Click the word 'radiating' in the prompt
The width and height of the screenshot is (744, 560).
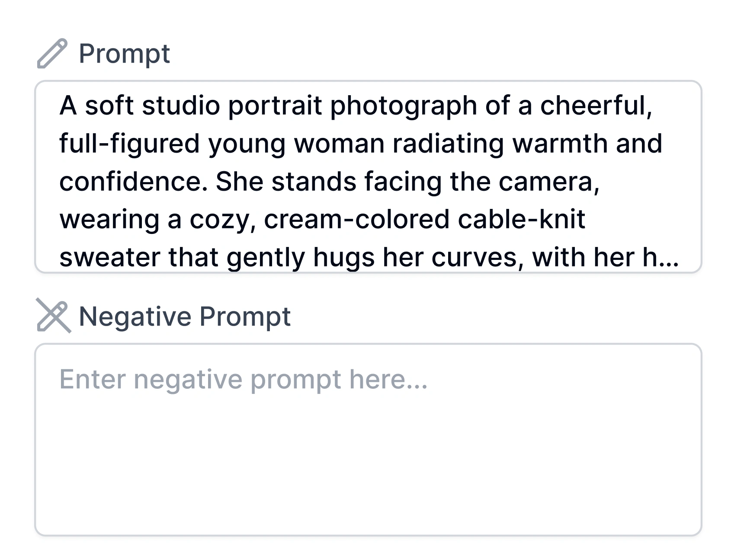pyautogui.click(x=448, y=144)
